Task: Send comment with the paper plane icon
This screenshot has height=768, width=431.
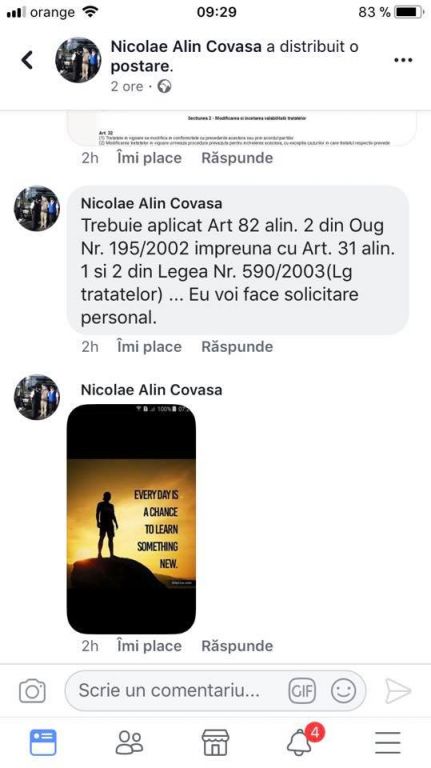Action: [x=398, y=691]
